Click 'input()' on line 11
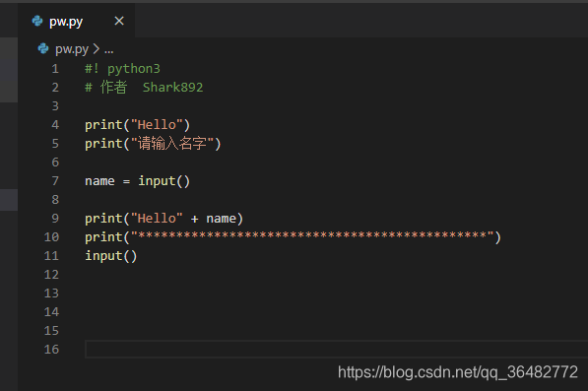Viewport: 588px width, 391px height. tap(111, 256)
